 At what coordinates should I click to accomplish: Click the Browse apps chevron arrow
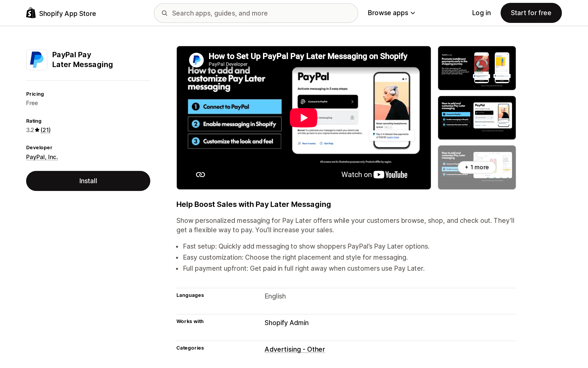point(413,13)
